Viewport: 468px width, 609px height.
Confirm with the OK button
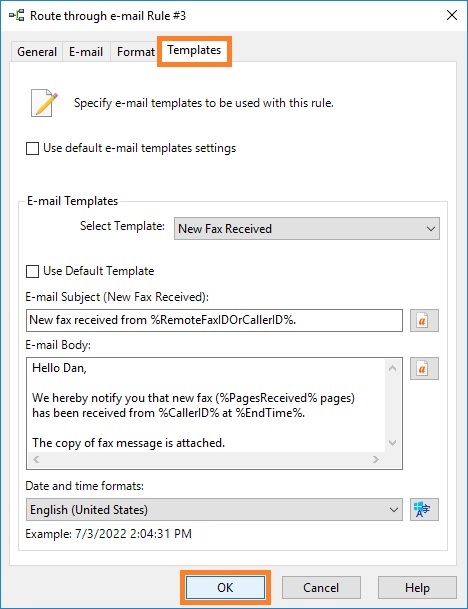pyautogui.click(x=225, y=588)
